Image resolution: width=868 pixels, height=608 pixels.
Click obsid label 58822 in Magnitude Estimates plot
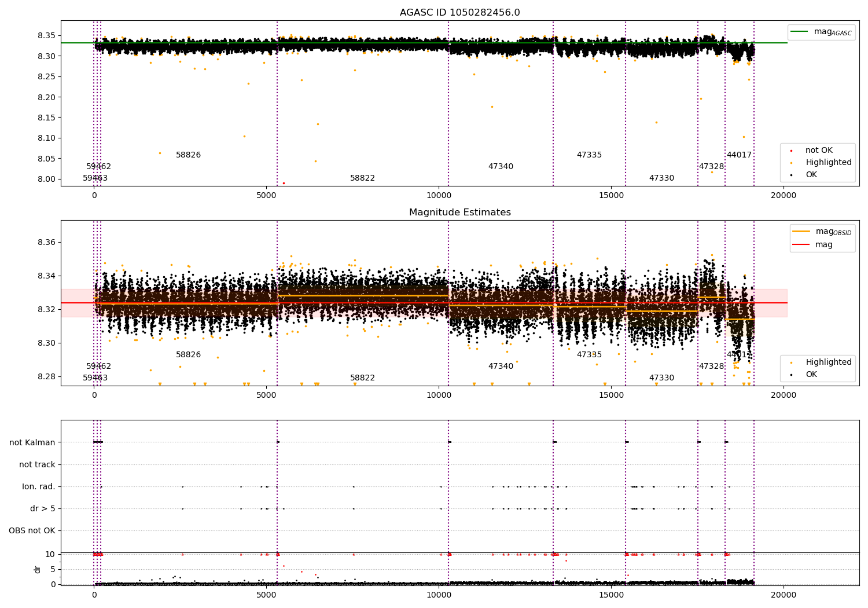click(362, 378)
